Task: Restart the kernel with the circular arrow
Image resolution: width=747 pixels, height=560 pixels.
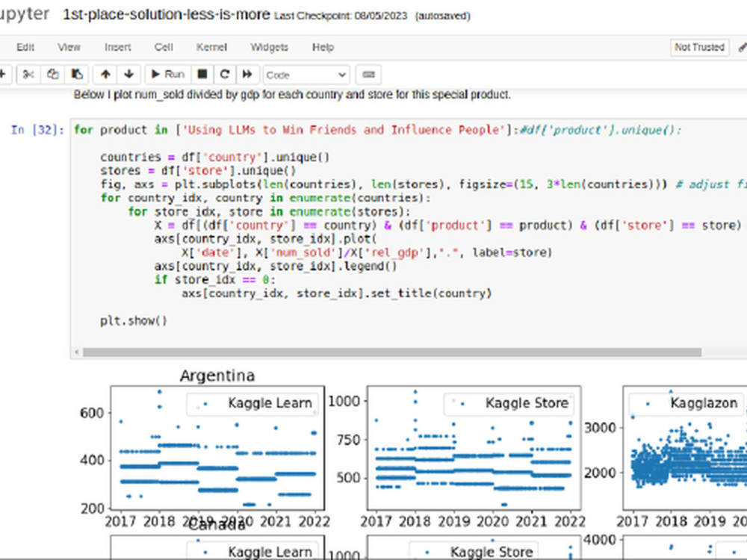Action: click(225, 74)
